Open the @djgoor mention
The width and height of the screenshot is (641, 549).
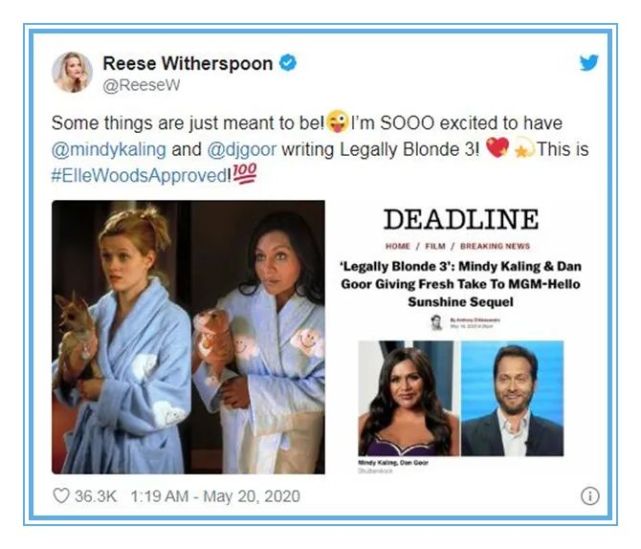click(242, 150)
